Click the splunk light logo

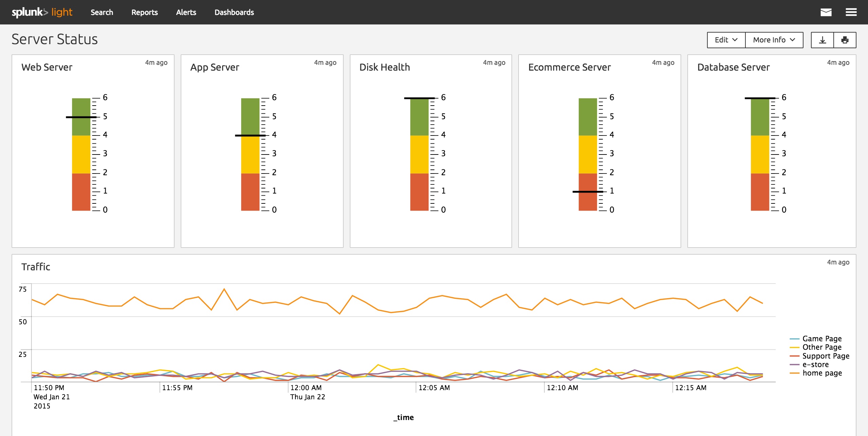[41, 12]
